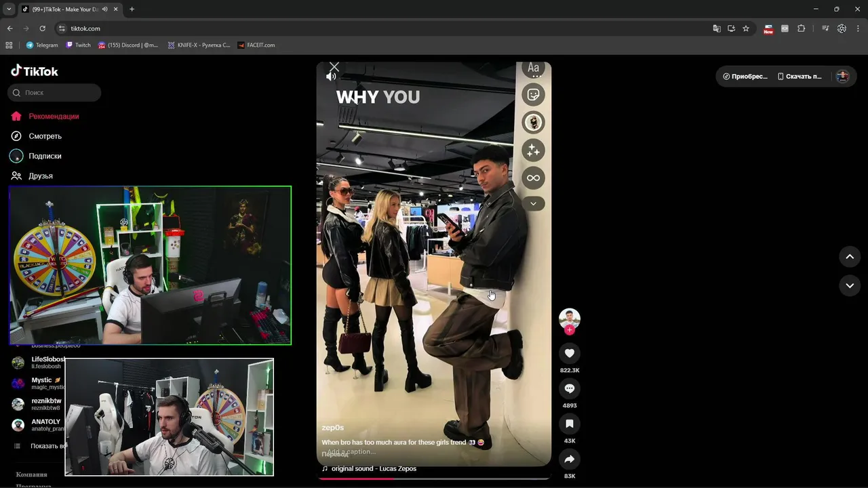Go to the next video with down arrow
868x488 pixels.
pos(850,286)
